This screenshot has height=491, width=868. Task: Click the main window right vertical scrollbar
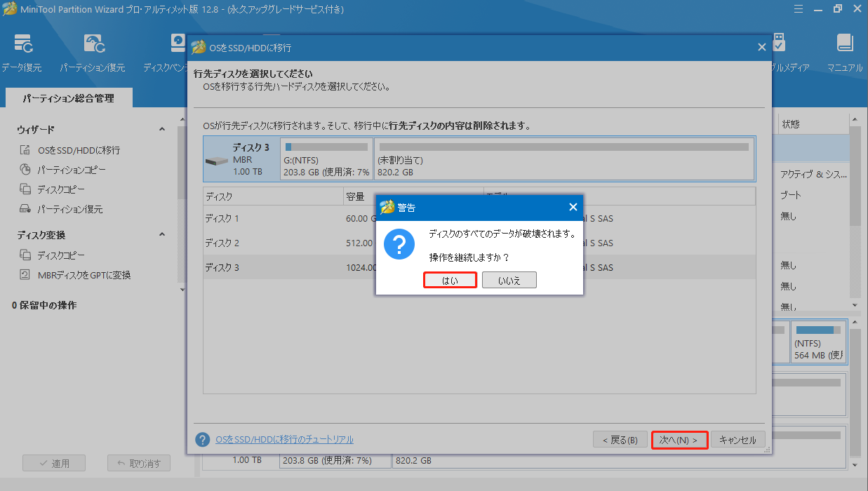(x=855, y=210)
